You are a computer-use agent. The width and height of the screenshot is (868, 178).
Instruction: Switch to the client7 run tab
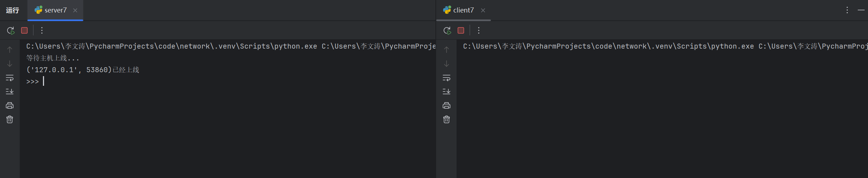click(x=463, y=10)
